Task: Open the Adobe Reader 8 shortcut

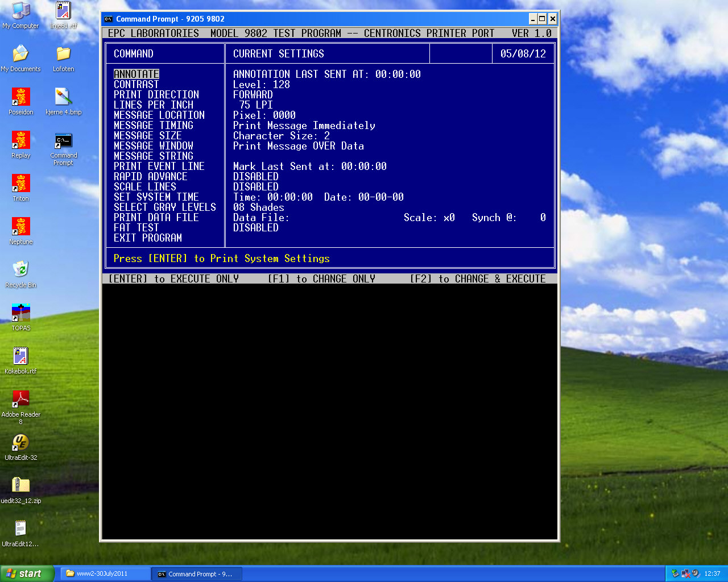Action: tap(21, 399)
